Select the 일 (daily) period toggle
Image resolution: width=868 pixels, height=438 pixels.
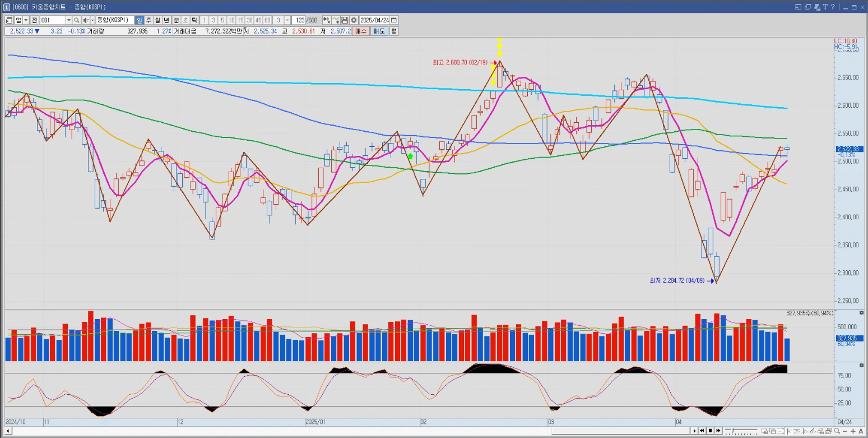pyautogui.click(x=140, y=20)
